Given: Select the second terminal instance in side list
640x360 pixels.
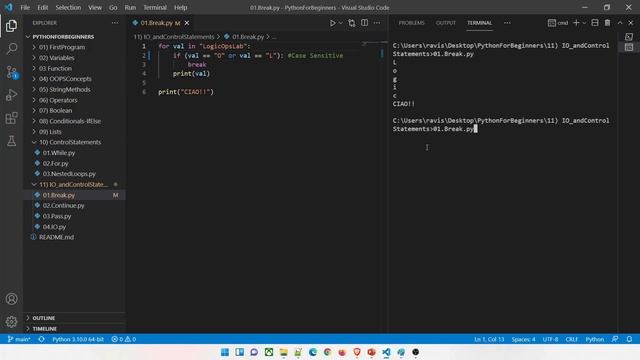Looking at the screenshot, I should pyautogui.click(x=629, y=47).
